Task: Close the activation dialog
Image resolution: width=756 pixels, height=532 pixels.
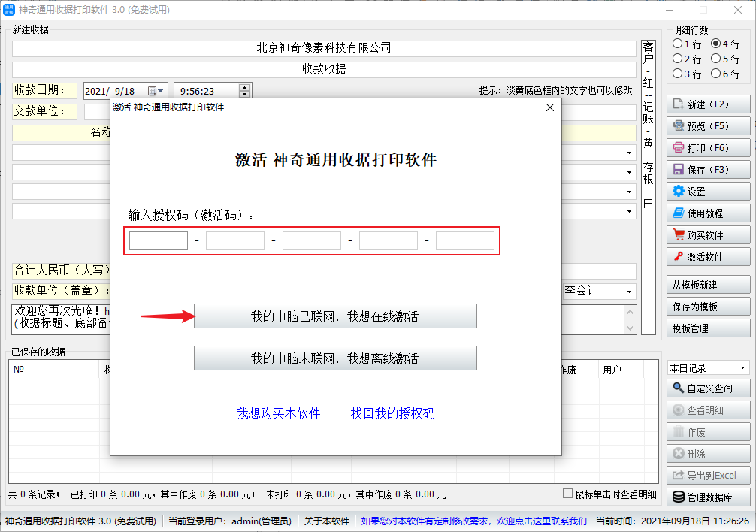Action: click(x=550, y=107)
